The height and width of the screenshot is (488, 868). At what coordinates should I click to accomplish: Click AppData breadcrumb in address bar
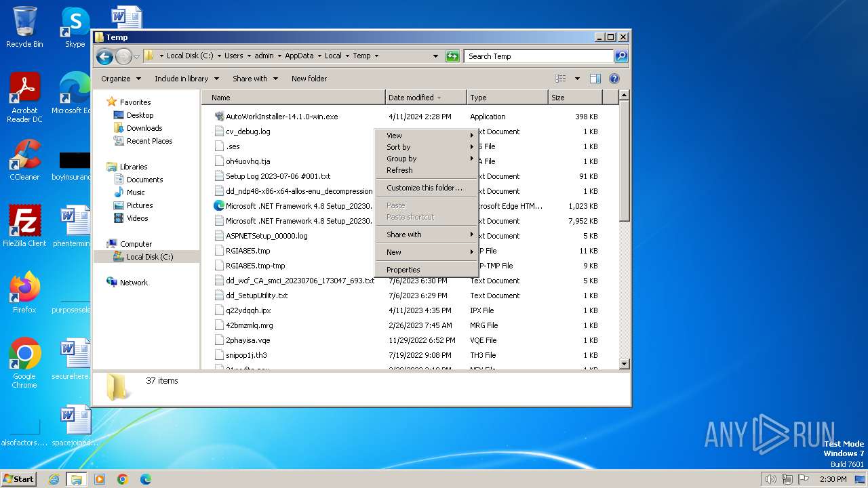pos(299,56)
